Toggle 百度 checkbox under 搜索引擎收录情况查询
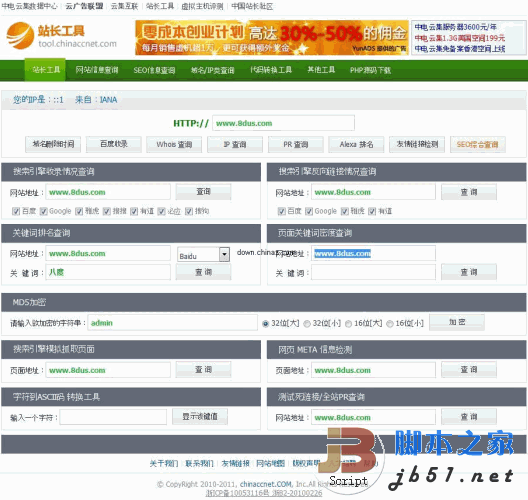Viewport: 528px width, 500px height. coord(16,211)
